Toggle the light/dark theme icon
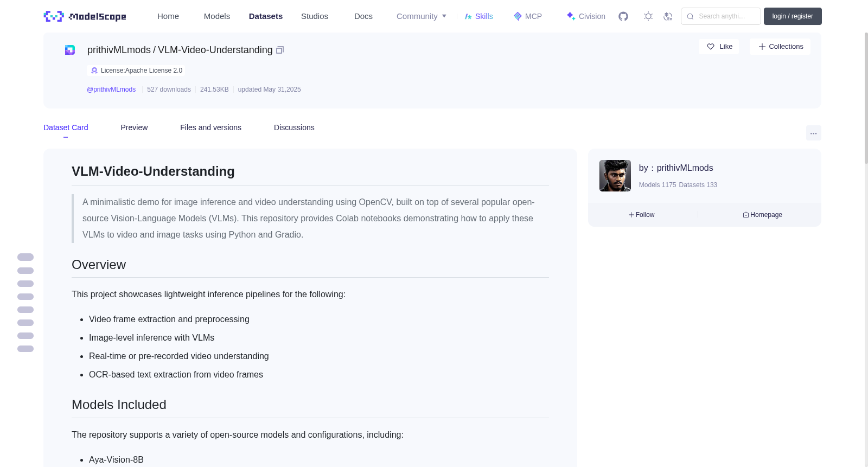The height and width of the screenshot is (467, 868). (x=648, y=16)
